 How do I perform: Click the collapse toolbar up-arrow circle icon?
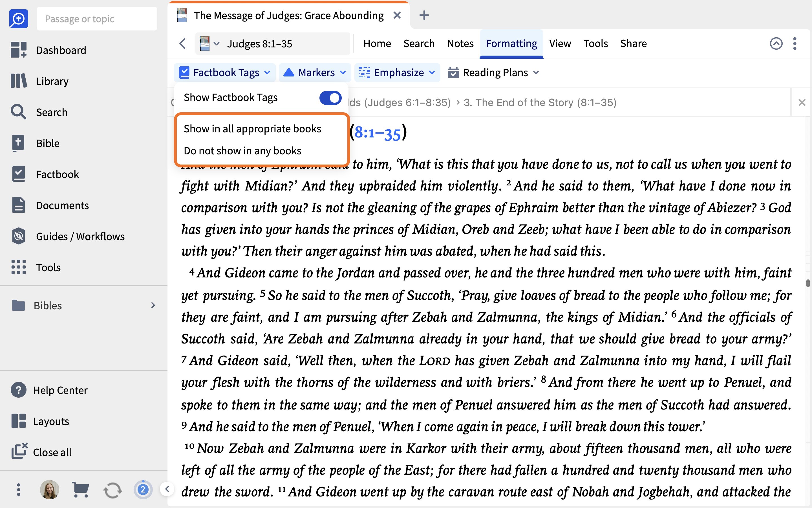[776, 44]
